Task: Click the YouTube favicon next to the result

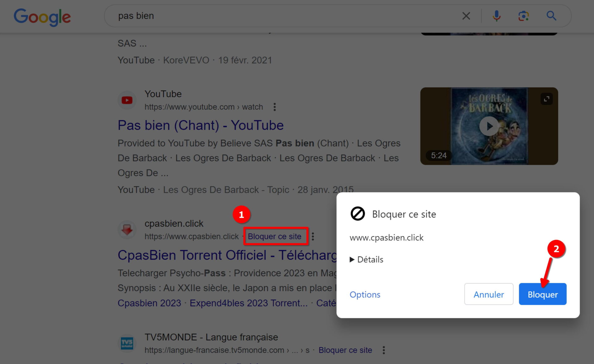Action: [127, 100]
